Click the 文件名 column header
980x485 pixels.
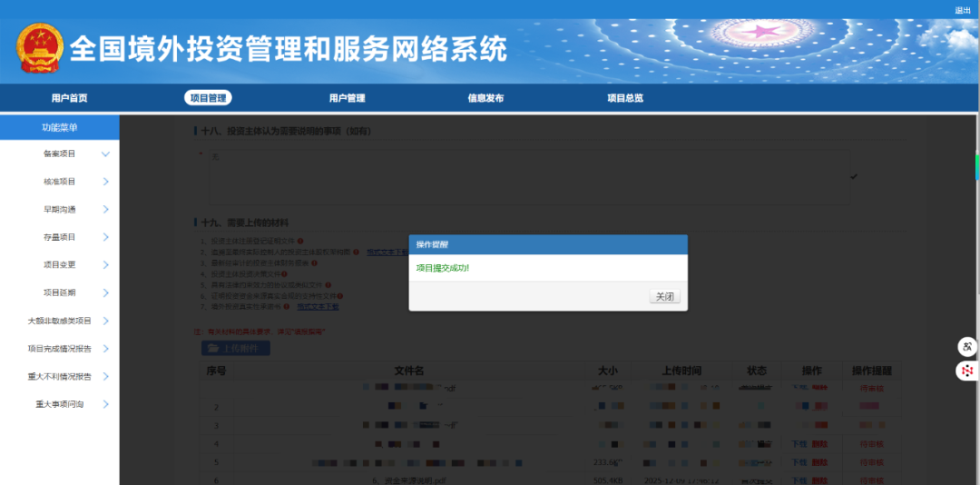point(409,371)
